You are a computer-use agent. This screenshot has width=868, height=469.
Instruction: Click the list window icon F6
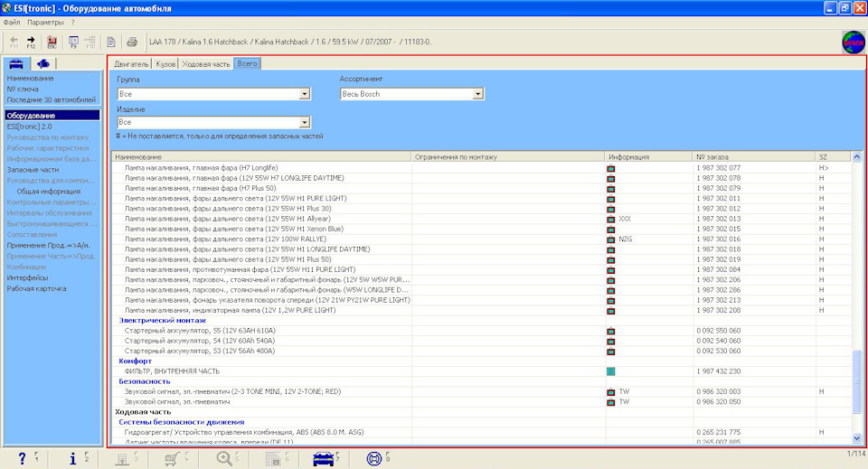[x=273, y=458]
